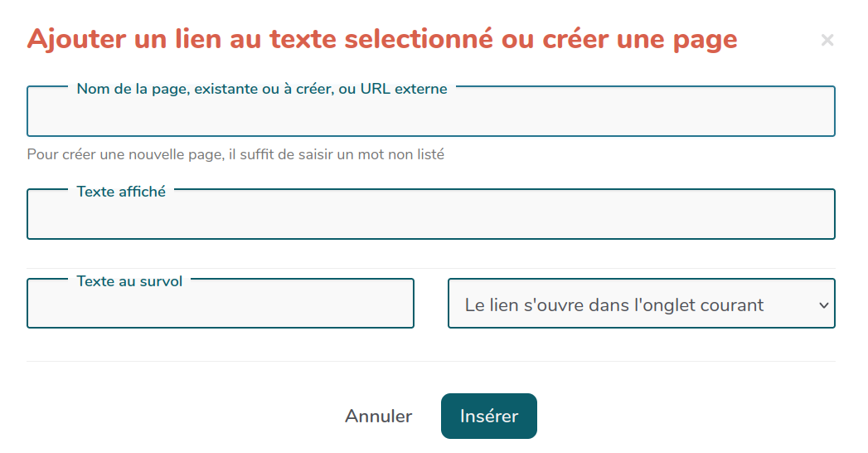Image resolution: width=868 pixels, height=453 pixels.
Task: Click the page name or external URL field
Action: 430,116
